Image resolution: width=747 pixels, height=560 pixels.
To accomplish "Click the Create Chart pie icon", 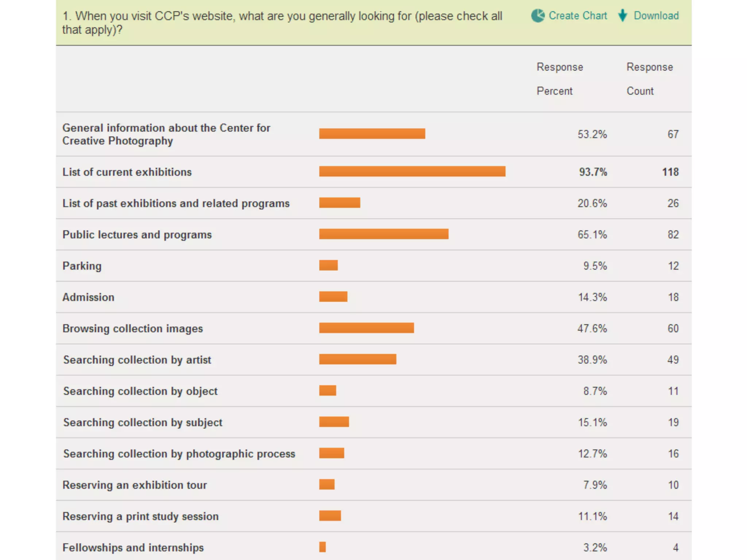I will click(538, 16).
